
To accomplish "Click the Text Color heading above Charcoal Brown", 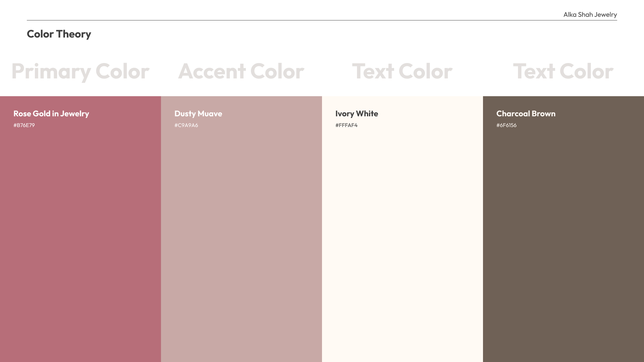I will (563, 71).
